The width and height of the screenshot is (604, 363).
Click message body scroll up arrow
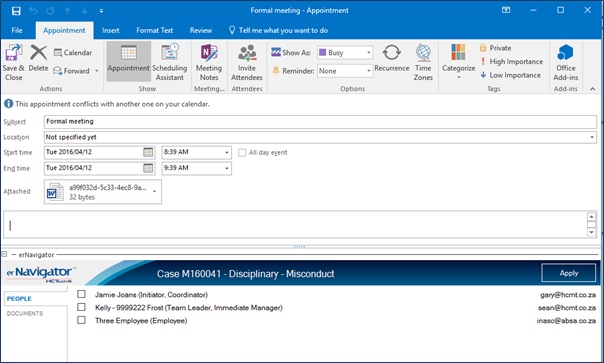[x=591, y=216]
